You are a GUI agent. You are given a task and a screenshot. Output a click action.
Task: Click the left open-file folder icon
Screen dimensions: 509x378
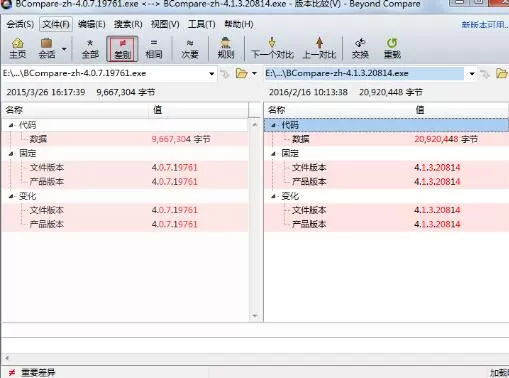241,73
